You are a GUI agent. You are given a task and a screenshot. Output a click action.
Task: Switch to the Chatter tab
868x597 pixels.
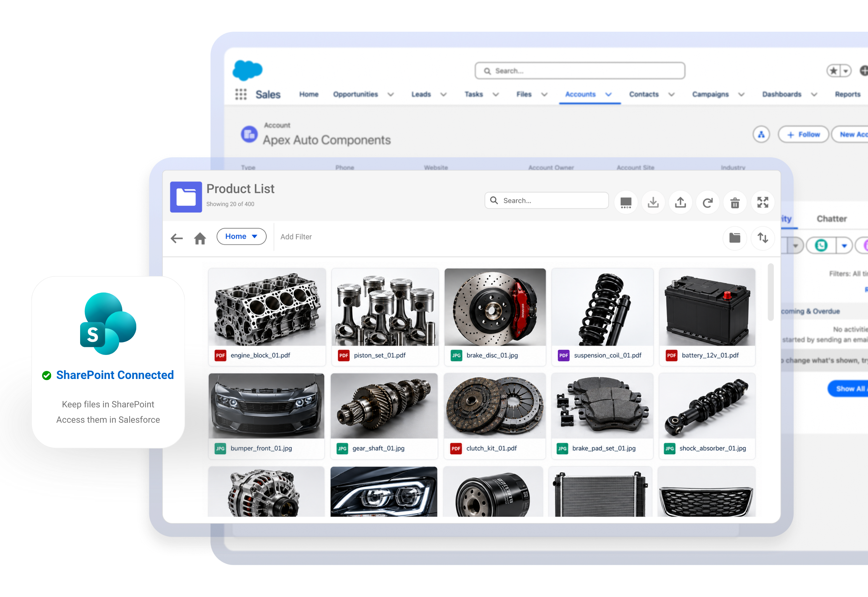click(832, 219)
